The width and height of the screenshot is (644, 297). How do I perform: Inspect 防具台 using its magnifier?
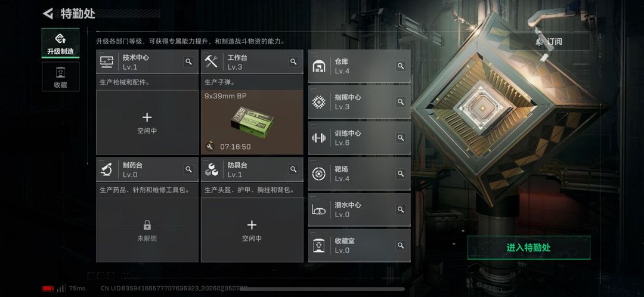pos(293,169)
